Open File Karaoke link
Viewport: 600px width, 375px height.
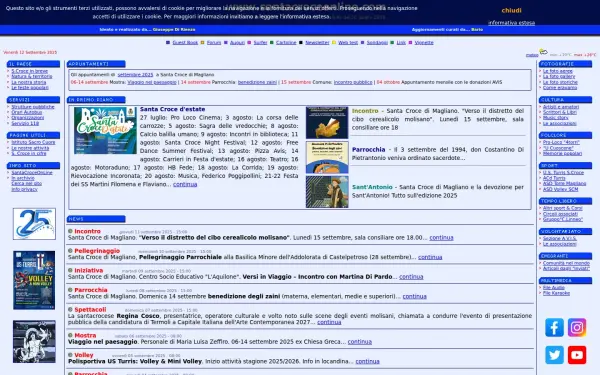556,293
